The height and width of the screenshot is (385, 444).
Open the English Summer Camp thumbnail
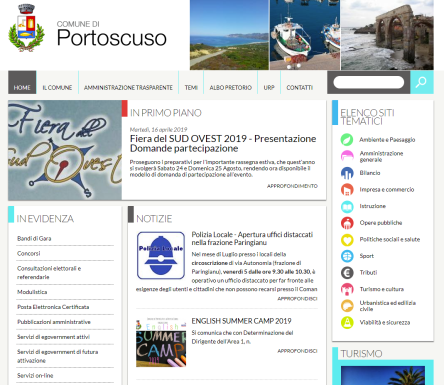(x=161, y=342)
